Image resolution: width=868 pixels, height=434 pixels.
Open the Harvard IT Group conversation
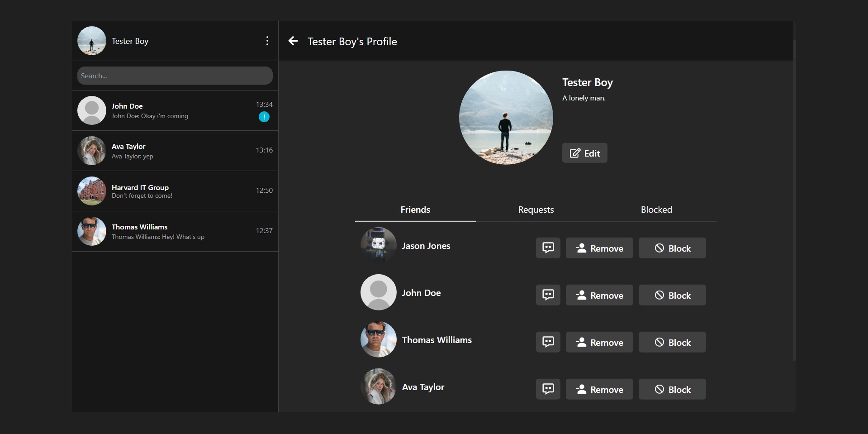pyautogui.click(x=175, y=191)
